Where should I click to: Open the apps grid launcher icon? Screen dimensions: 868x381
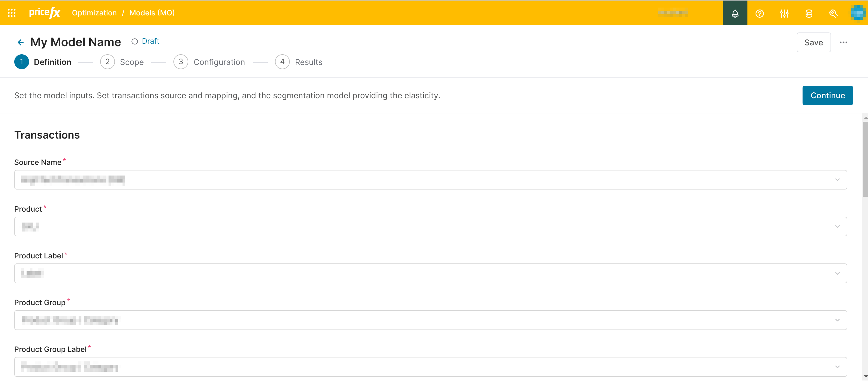click(x=12, y=13)
